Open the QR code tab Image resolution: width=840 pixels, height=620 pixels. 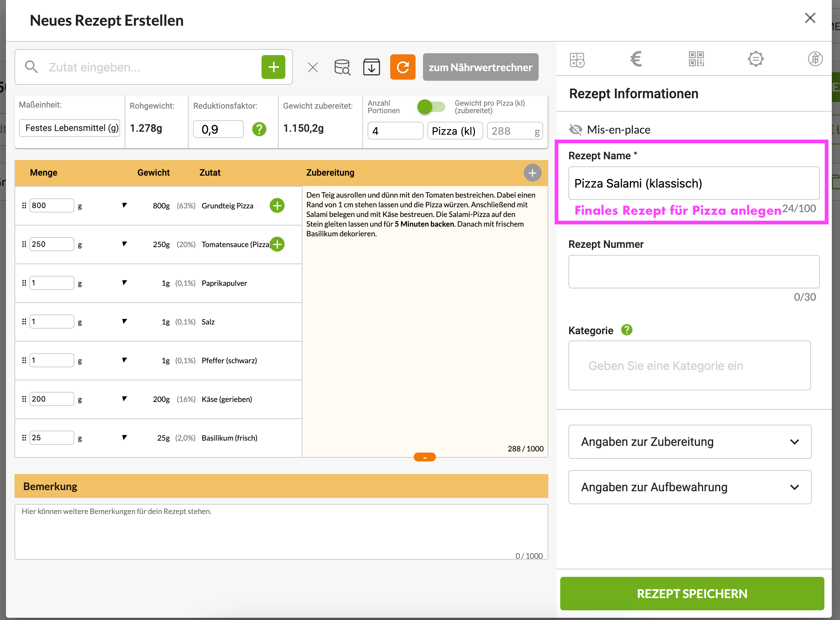click(x=696, y=59)
